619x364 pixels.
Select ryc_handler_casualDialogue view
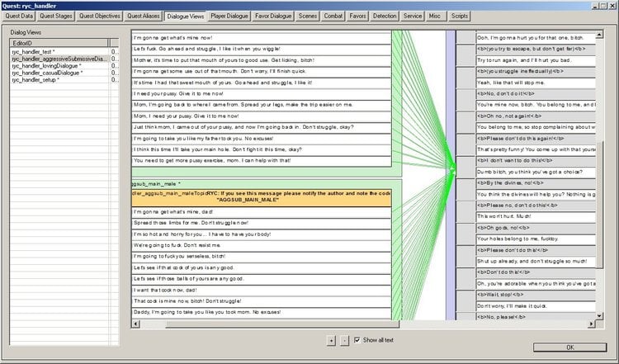pos(59,73)
